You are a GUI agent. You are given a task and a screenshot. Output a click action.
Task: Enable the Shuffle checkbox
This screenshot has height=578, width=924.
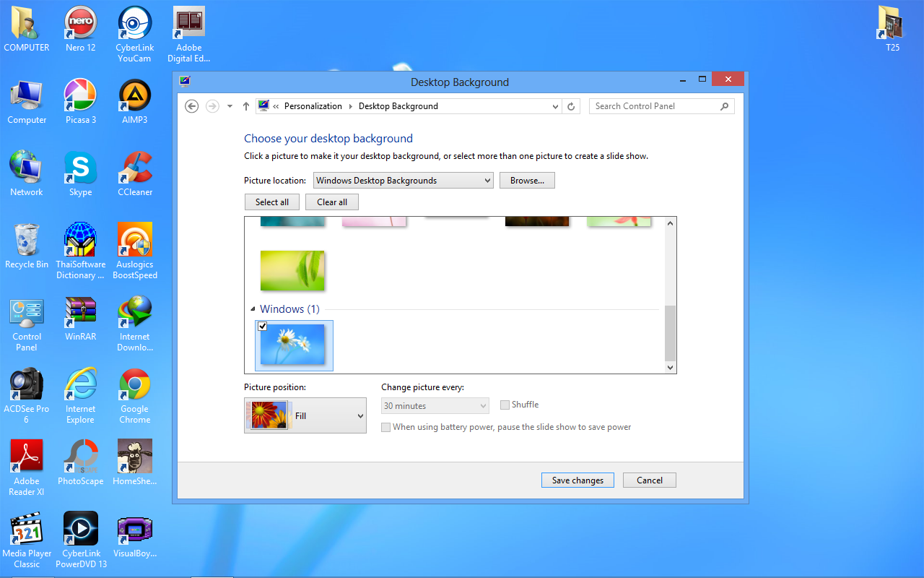tap(505, 405)
